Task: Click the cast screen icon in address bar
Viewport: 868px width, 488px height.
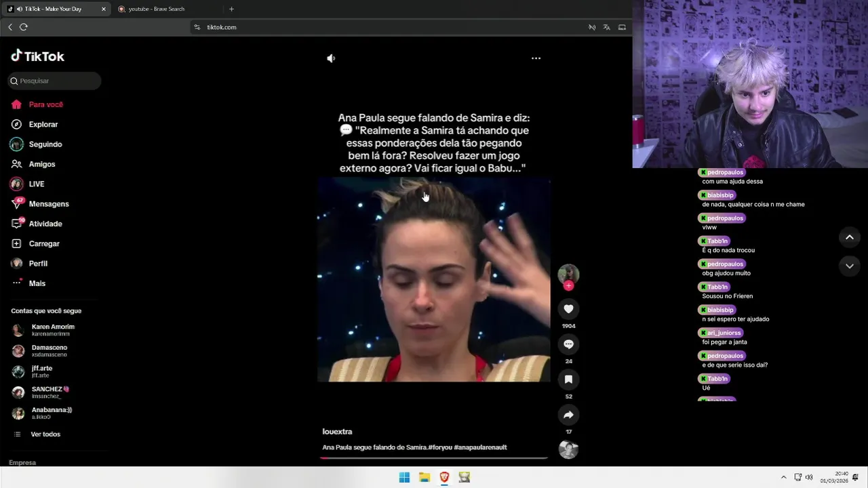Action: click(622, 27)
